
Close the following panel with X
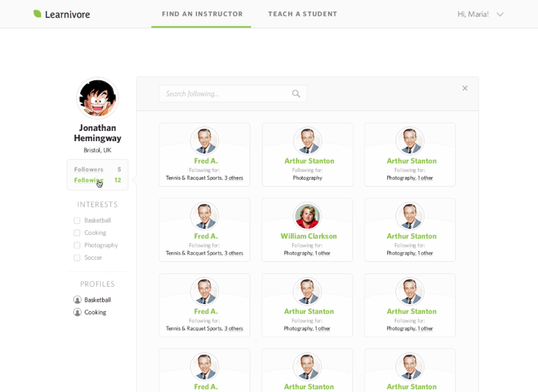465,88
